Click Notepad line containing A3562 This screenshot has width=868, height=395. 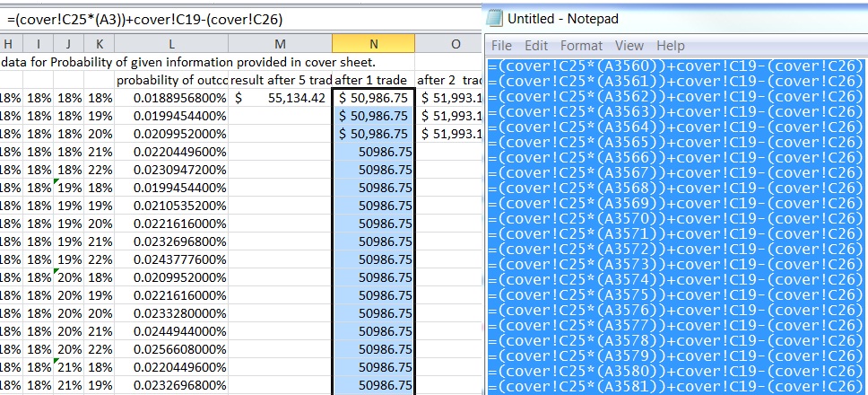(676, 96)
